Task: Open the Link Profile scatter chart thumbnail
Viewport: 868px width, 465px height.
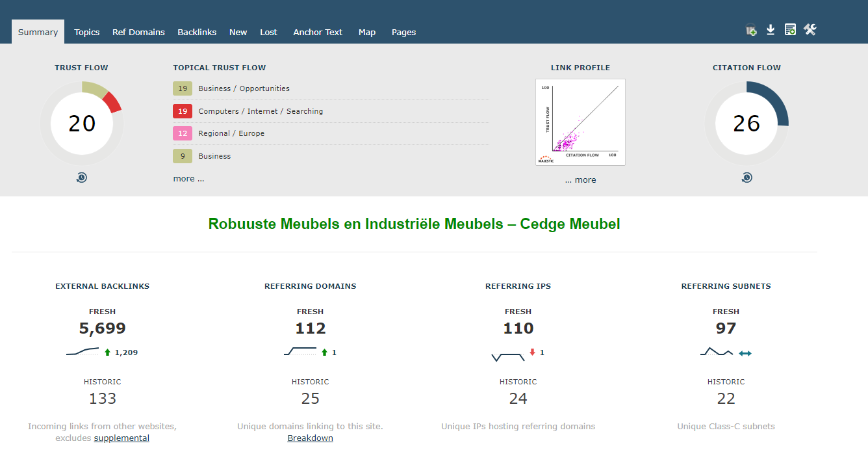Action: tap(580, 122)
